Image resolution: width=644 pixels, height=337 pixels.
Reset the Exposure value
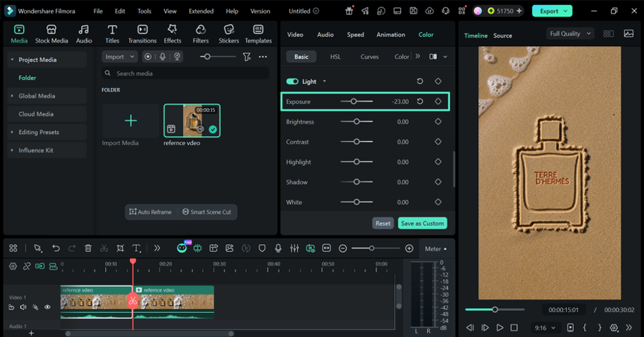pyautogui.click(x=420, y=101)
